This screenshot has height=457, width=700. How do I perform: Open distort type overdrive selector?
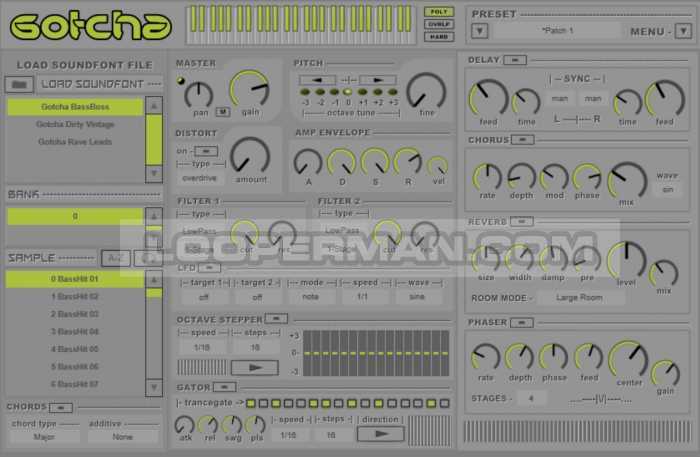pyautogui.click(x=200, y=178)
